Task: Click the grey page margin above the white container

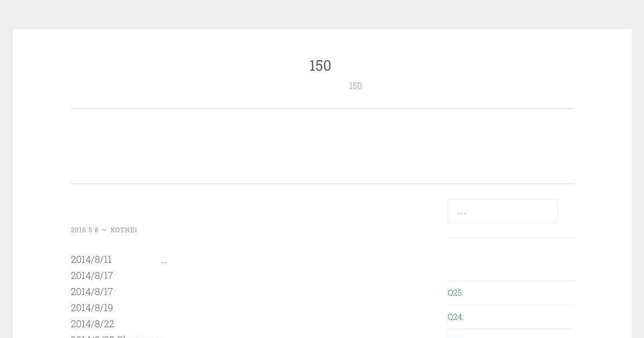Action: [x=322, y=14]
